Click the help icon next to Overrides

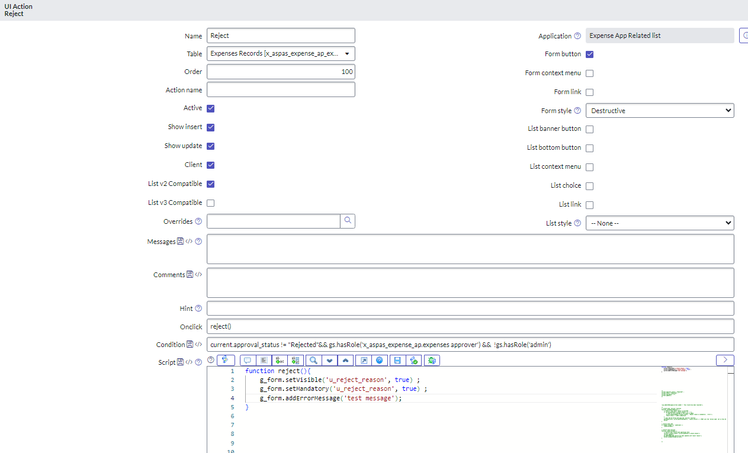(x=198, y=221)
